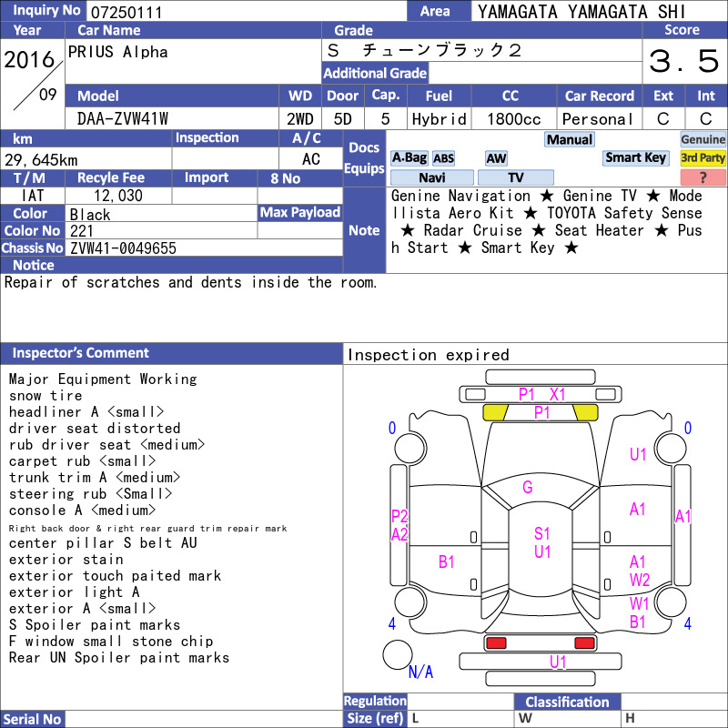The height and width of the screenshot is (728, 728).
Task: Click the right red tail light
Action: point(584,643)
